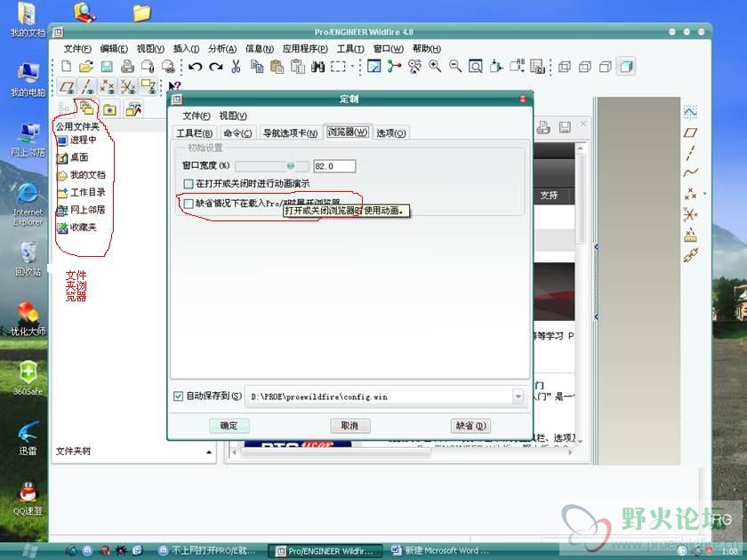Switch to the 命令 tab in dialog
Image resolution: width=747 pixels, height=560 pixels.
click(x=237, y=132)
